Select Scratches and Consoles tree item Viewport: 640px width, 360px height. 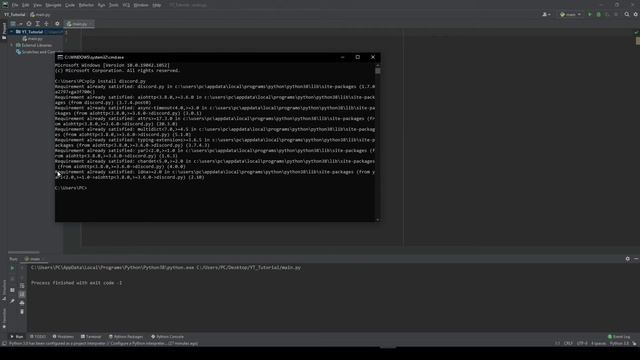(x=39, y=52)
